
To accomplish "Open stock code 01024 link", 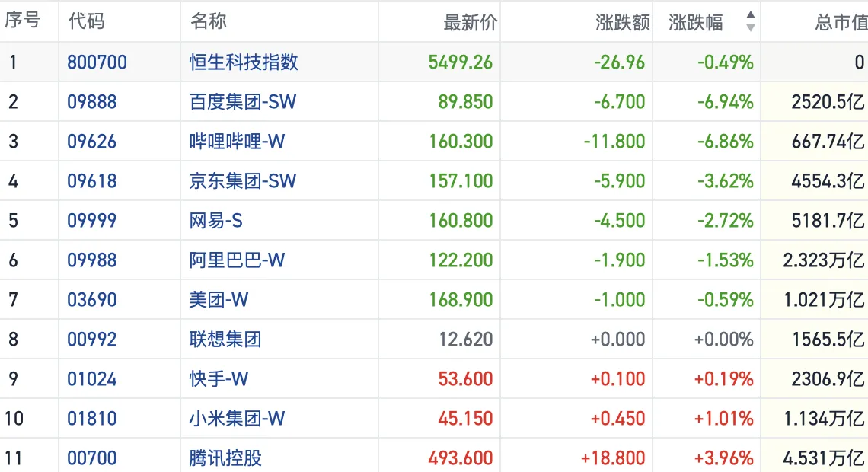I will click(x=92, y=379).
